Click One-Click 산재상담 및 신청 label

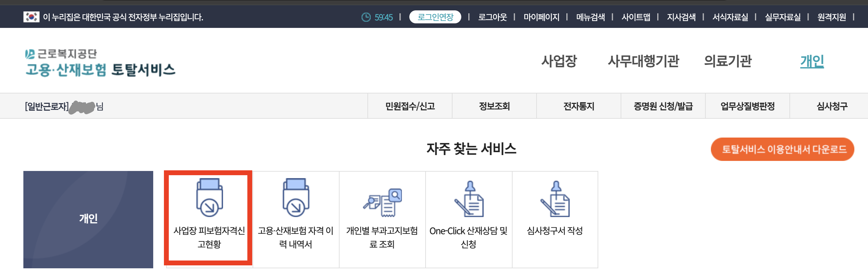[468, 237]
